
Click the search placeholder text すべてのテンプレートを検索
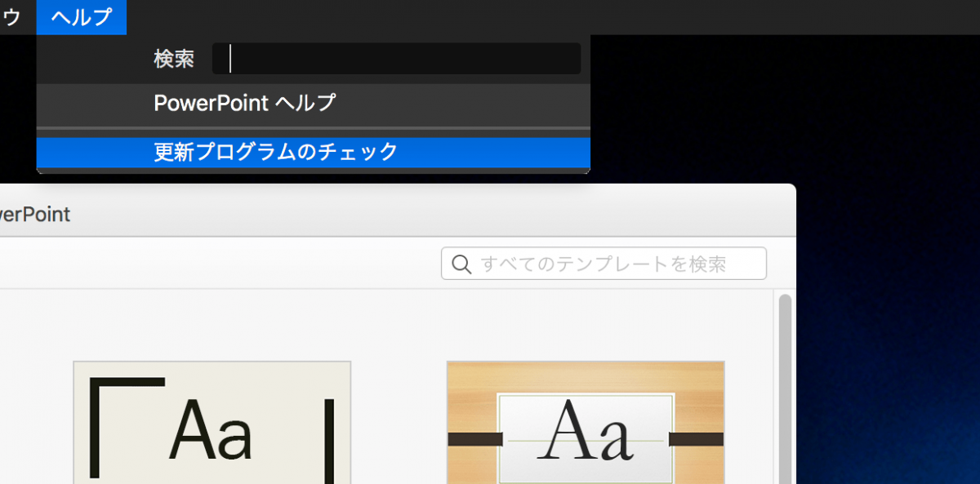(608, 263)
